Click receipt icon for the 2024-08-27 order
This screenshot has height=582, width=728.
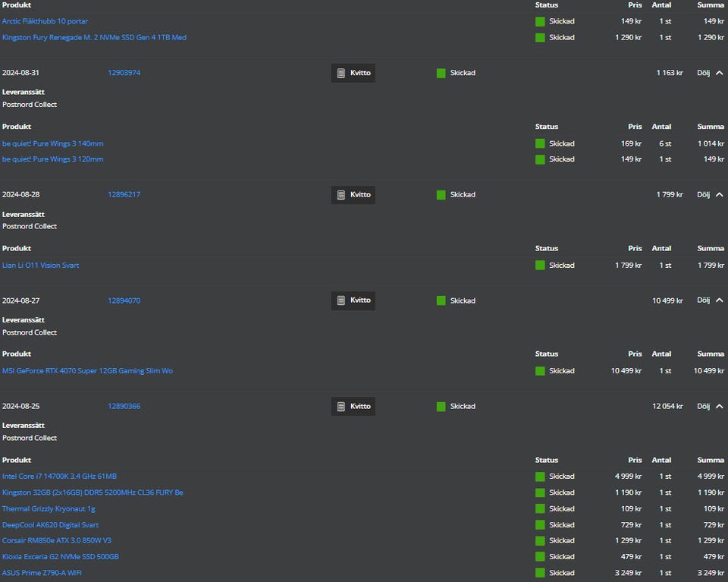340,300
